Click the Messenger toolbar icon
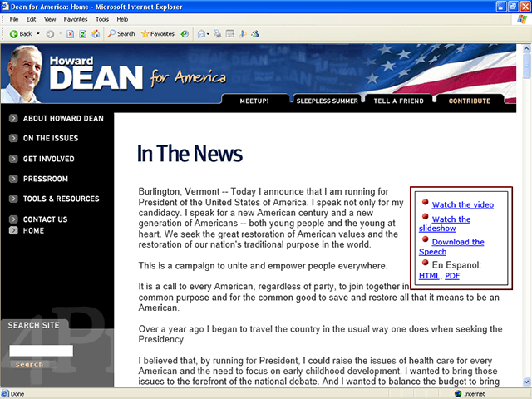 click(x=255, y=33)
